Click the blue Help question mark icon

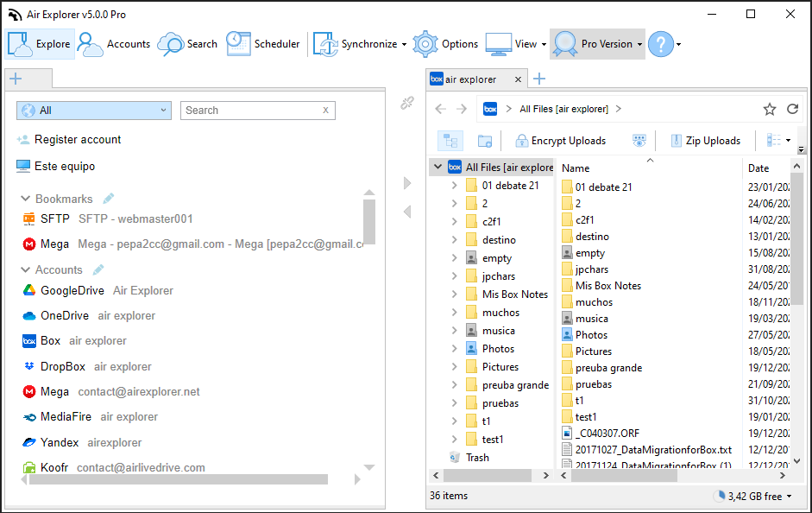click(661, 44)
